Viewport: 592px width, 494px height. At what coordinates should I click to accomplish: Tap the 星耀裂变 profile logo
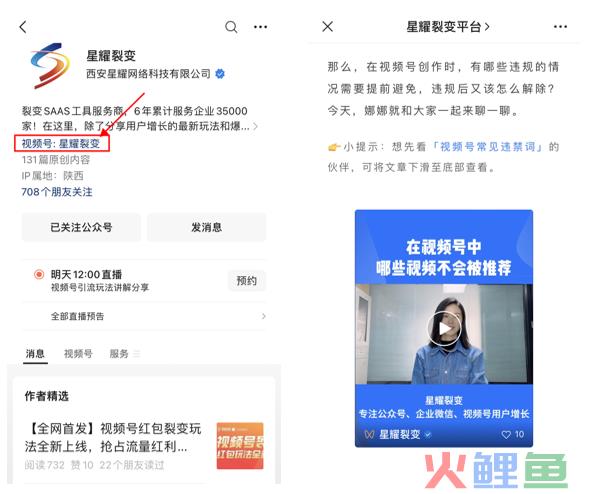point(50,66)
